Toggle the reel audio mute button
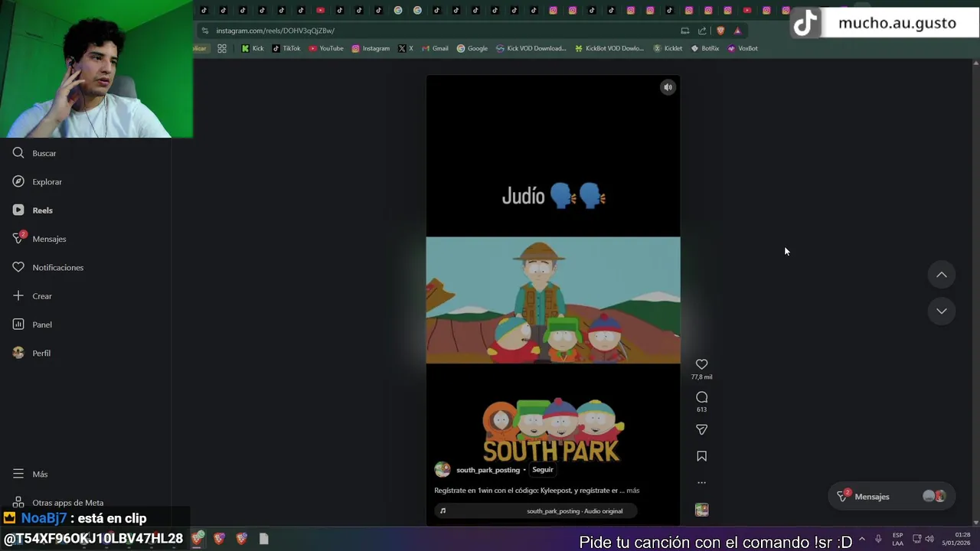 pyautogui.click(x=668, y=87)
